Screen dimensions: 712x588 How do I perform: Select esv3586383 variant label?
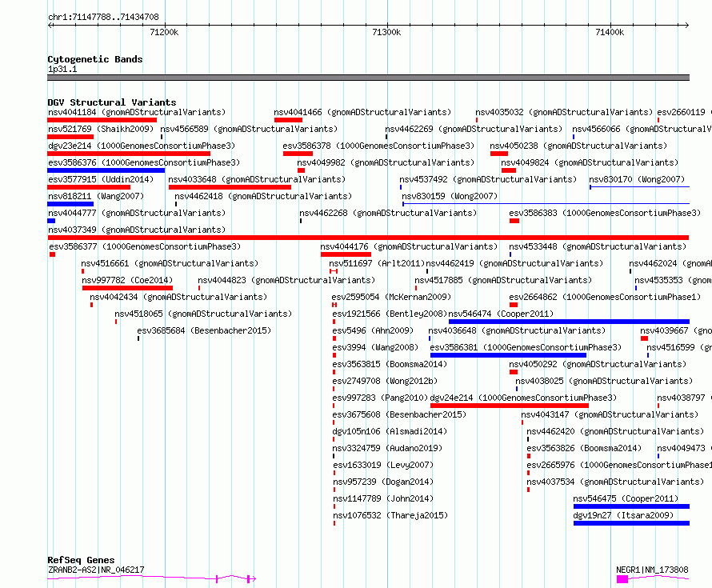point(605,213)
